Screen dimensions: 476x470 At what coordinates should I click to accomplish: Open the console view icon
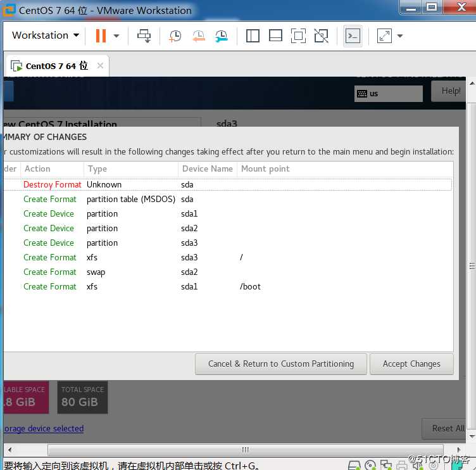point(353,36)
